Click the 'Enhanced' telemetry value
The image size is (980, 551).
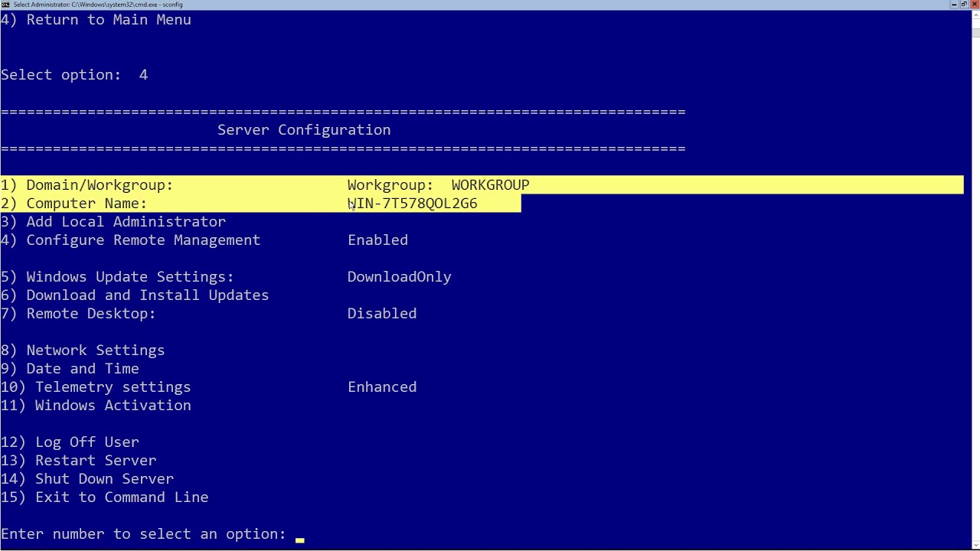click(382, 387)
